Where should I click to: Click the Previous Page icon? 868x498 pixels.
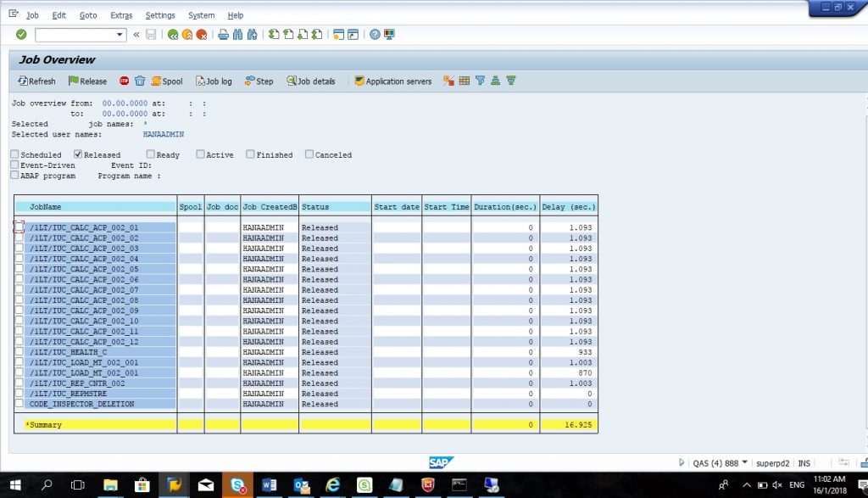tap(288, 35)
